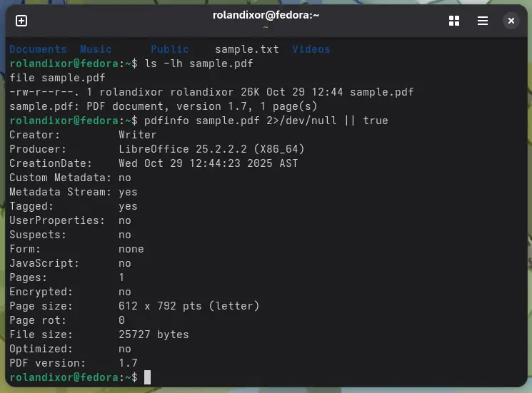
Task: Select the Music directory entry
Action: (x=96, y=49)
